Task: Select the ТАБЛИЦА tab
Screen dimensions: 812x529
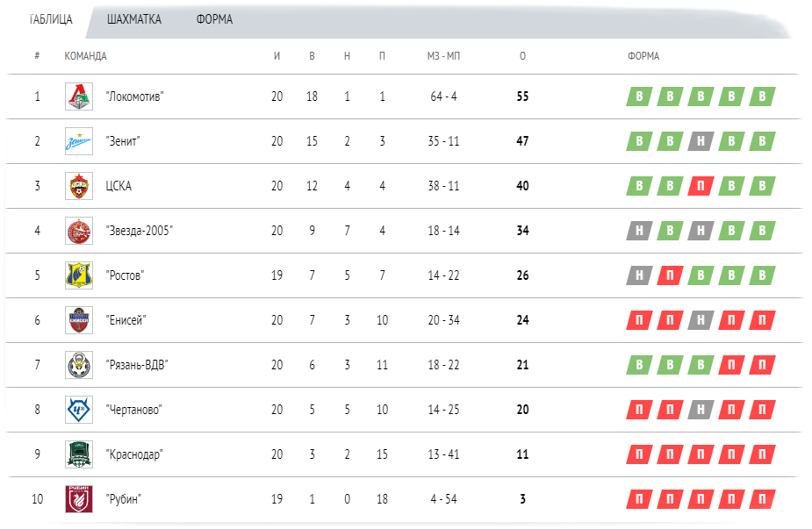Action: coord(51,19)
